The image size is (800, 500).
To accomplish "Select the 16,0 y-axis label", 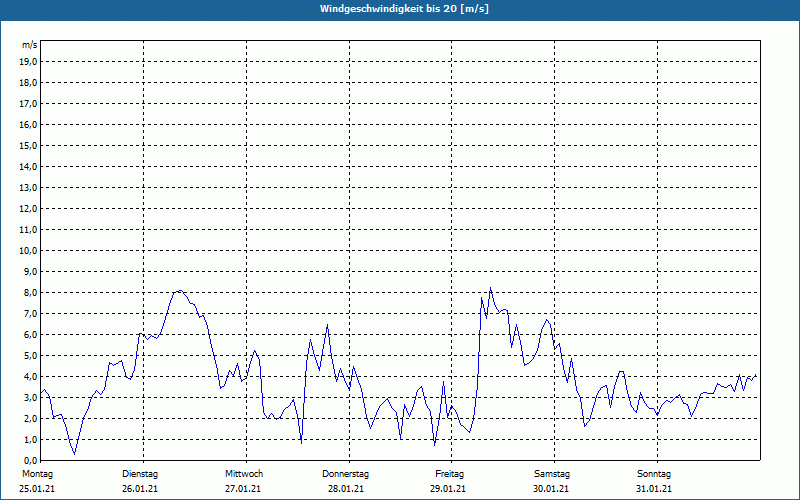I will coord(28,124).
